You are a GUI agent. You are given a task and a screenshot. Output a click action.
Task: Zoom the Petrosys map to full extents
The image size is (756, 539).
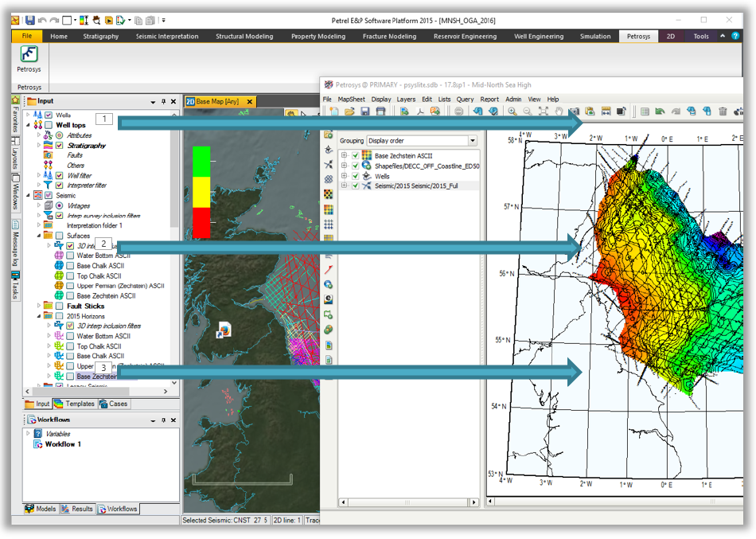[544, 111]
